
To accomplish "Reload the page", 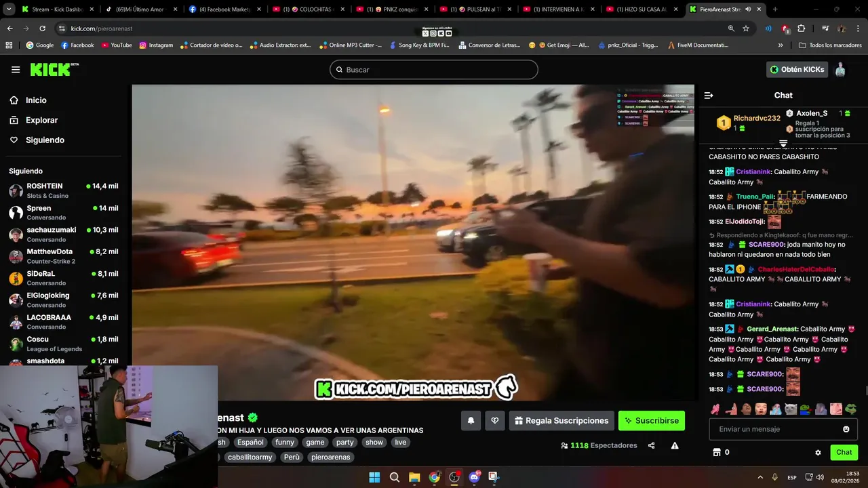I will coord(42,28).
